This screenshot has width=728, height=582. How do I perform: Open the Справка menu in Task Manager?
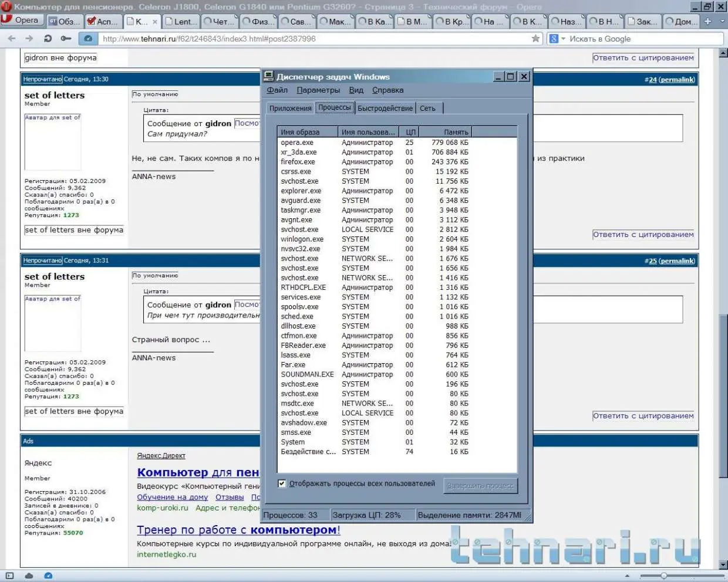pos(387,90)
